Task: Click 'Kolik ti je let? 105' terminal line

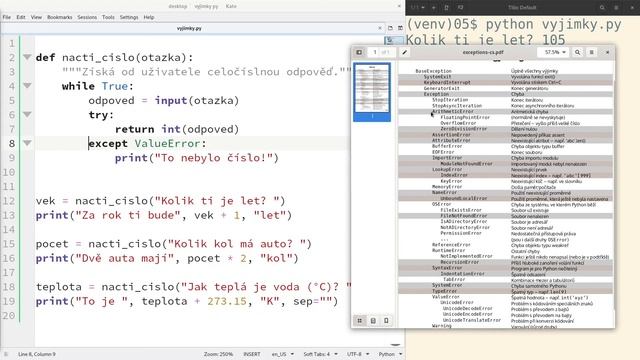Action: click(x=485, y=40)
